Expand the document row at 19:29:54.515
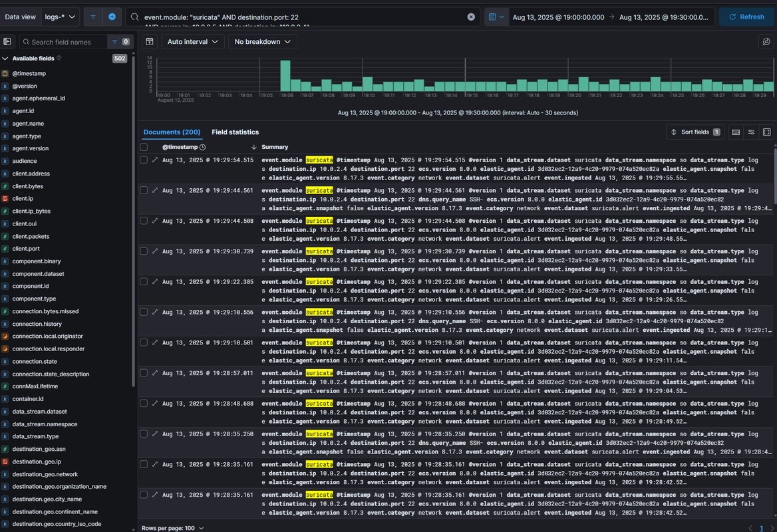Screen dimensions: 777x532 tap(155, 160)
